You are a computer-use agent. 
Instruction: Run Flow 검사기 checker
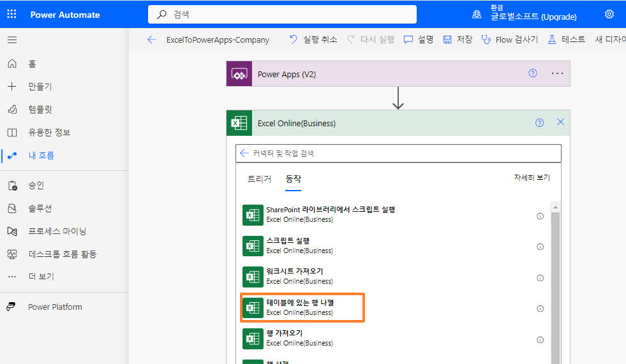coord(510,40)
